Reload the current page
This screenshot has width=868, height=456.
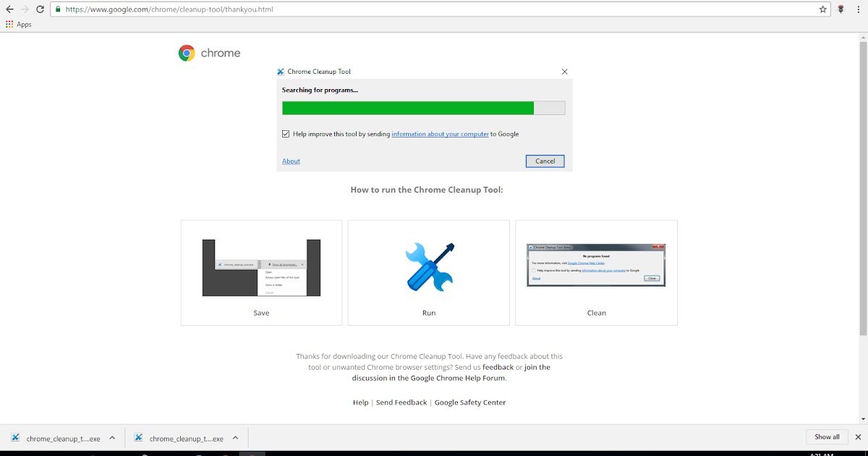(x=40, y=9)
